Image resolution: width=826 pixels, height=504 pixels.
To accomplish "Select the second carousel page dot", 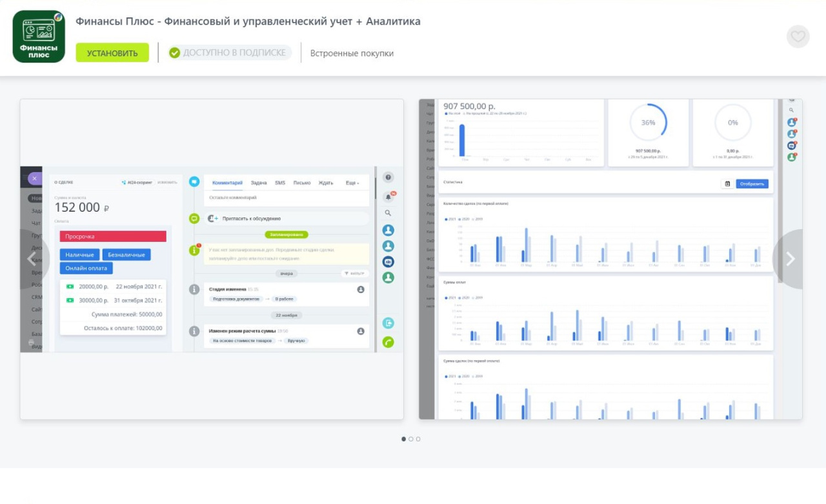I will coord(411,439).
